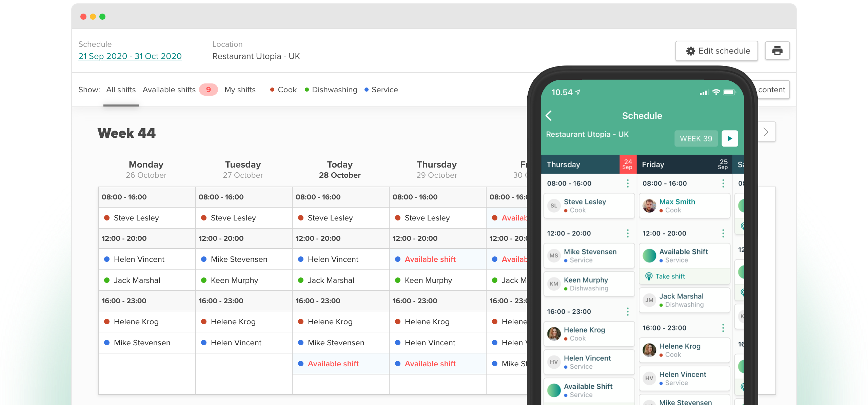868x405 pixels.
Task: Tap green circle of Friday Available Shift
Action: click(649, 255)
